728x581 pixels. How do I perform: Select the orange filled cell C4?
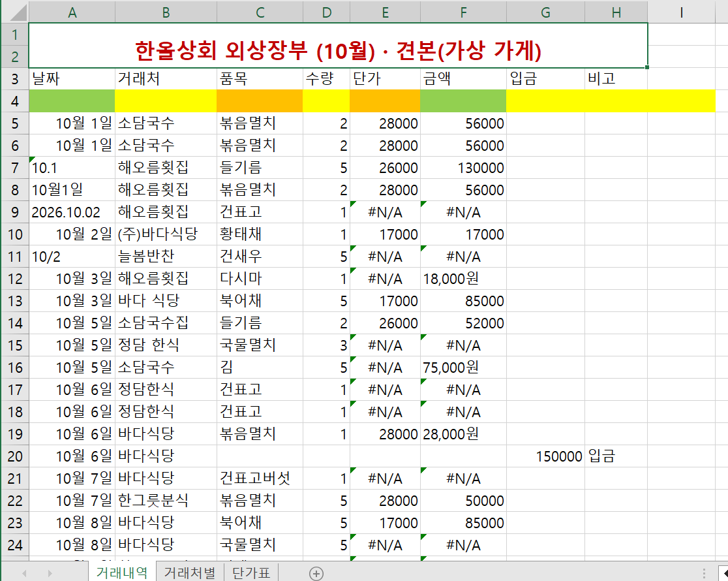point(260,101)
